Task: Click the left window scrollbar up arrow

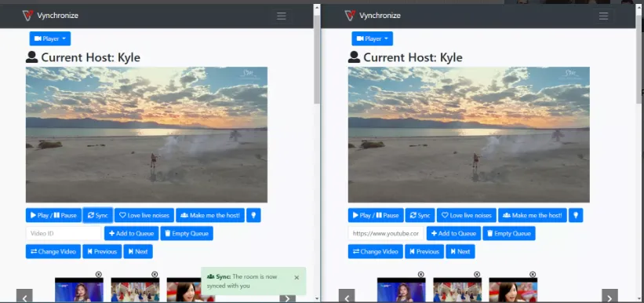Action: [x=317, y=7]
